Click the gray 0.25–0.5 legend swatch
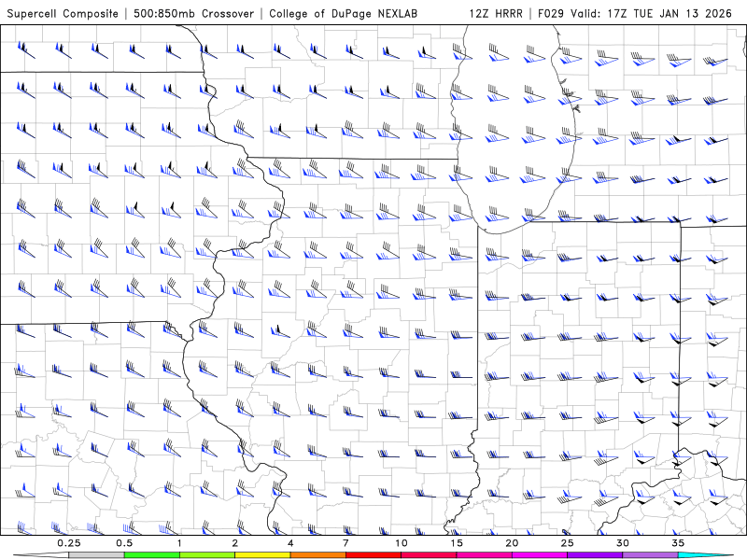The height and width of the screenshot is (560, 747). point(96,555)
